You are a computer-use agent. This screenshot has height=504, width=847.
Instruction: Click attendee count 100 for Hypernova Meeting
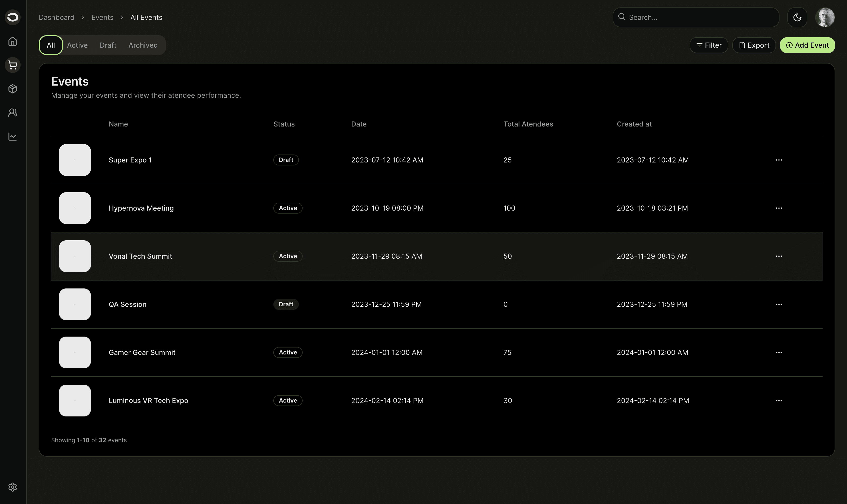(x=509, y=208)
